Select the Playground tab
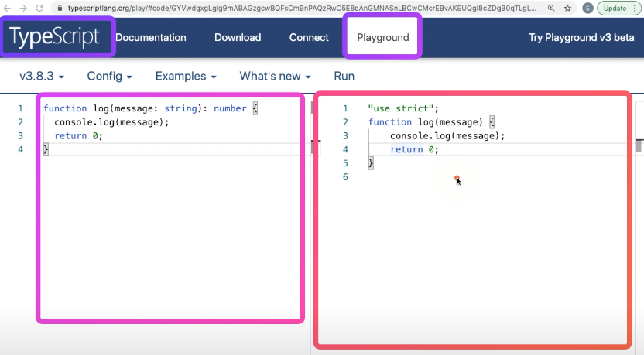644x355 pixels. [383, 37]
